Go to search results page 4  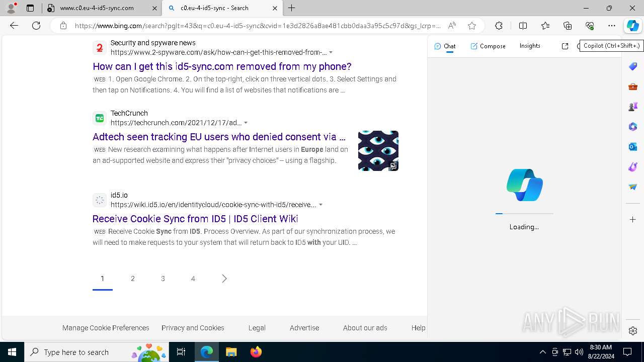click(193, 279)
